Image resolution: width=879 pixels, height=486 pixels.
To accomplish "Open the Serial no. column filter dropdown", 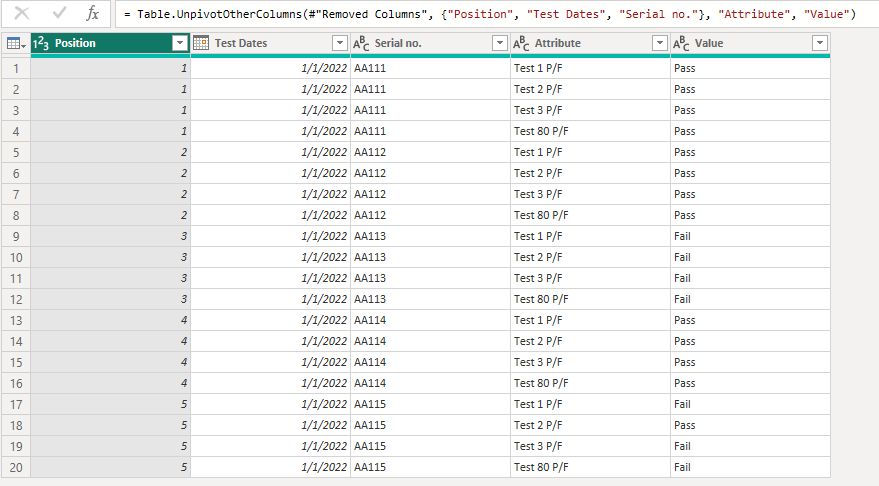I will point(499,43).
